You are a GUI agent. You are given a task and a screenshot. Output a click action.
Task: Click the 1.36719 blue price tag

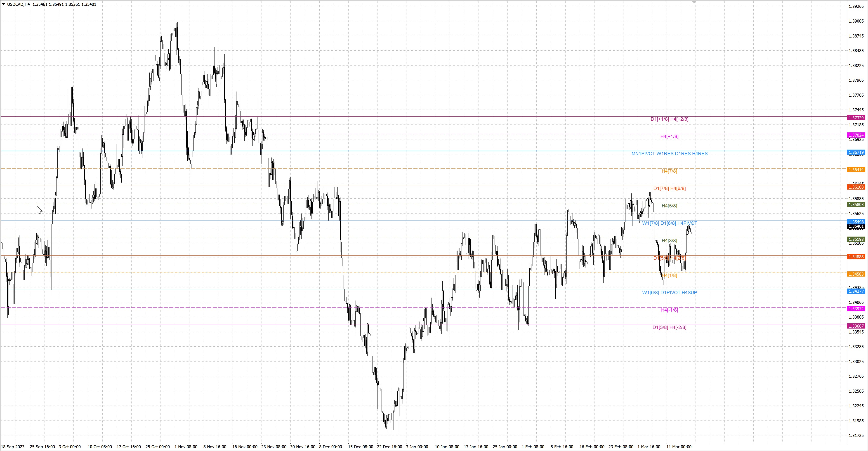pyautogui.click(x=856, y=153)
